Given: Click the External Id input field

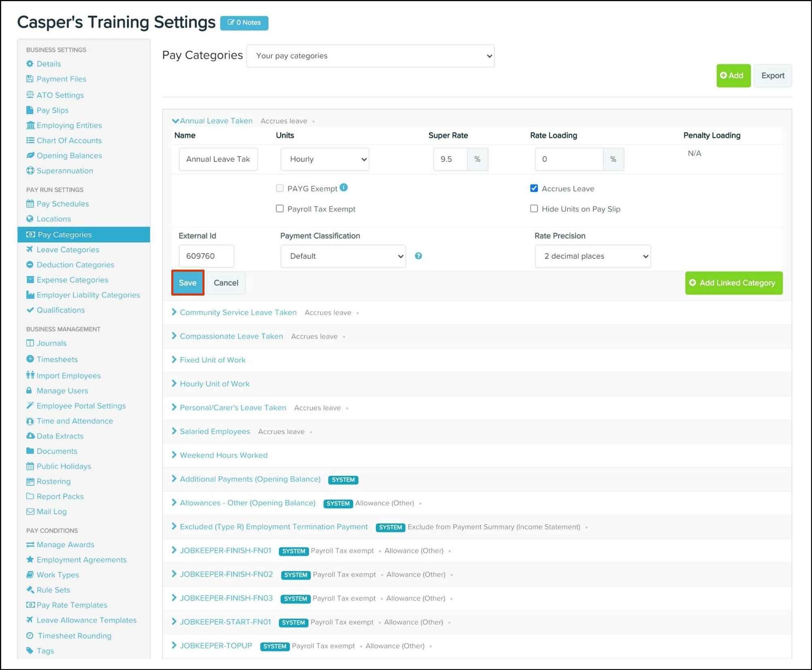Looking at the screenshot, I should point(206,256).
